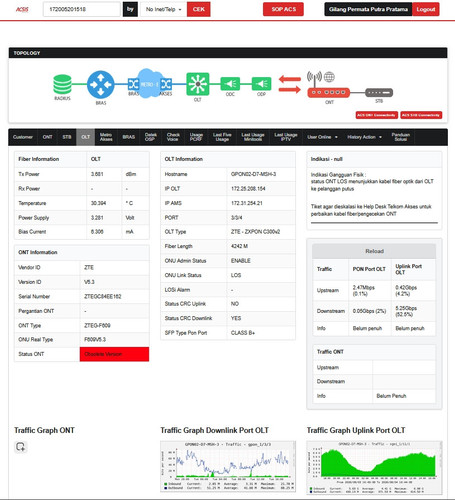Open the Check Voice tab
Viewport: 455px width, 500px height.
point(173,137)
